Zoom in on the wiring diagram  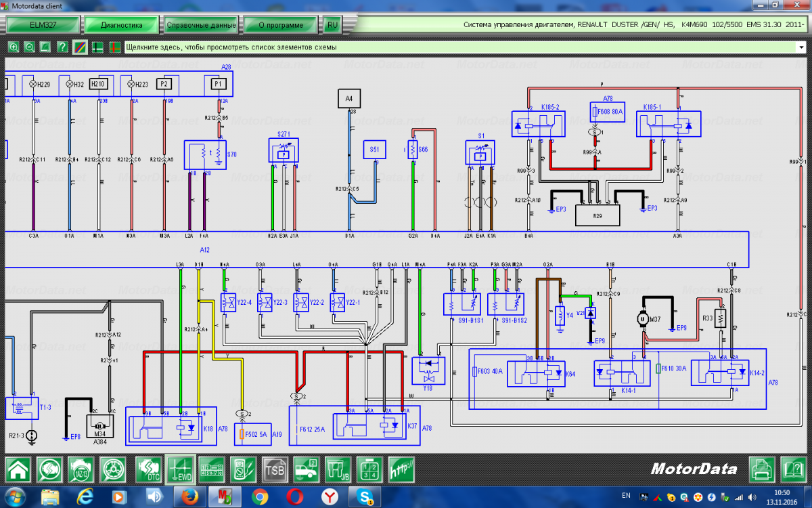[14, 47]
